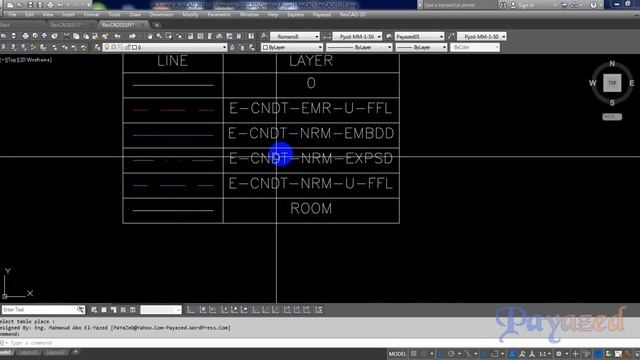The image size is (640, 360).
Task: Click the Customization gear icon in status bar
Action: tap(559, 354)
